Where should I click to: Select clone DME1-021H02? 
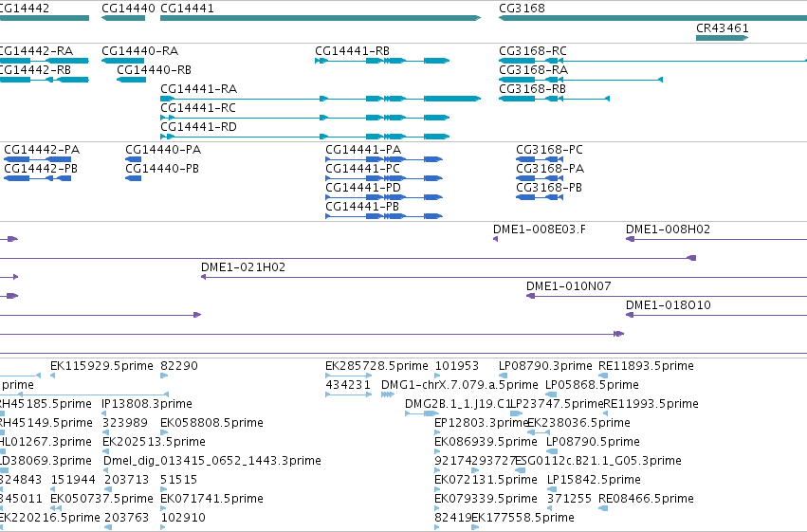(504, 277)
